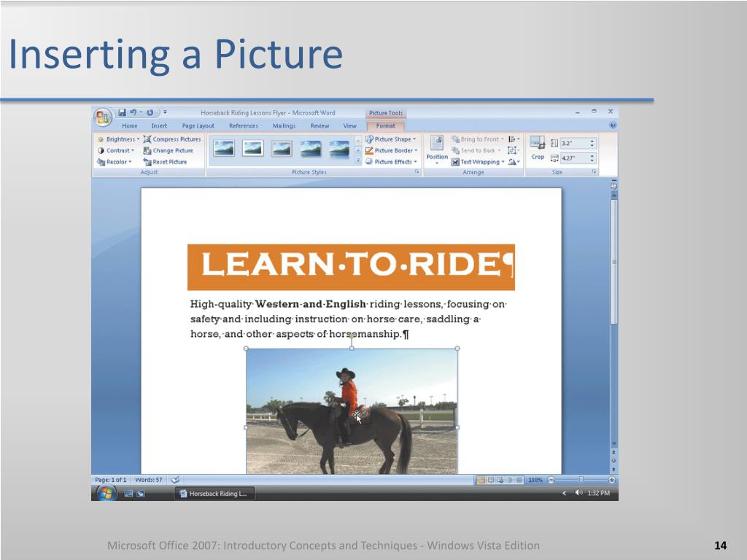Apply the fourth picture style thumbnail
This screenshot has height=560, width=747.
[311, 148]
